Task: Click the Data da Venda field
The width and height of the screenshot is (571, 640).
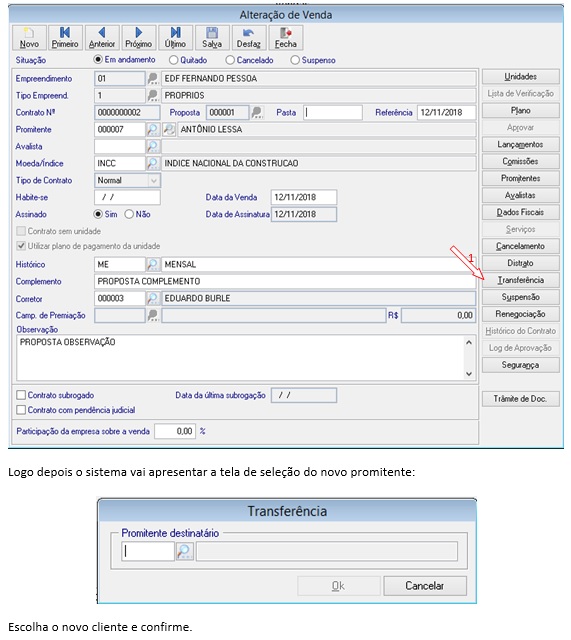Action: pos(304,197)
